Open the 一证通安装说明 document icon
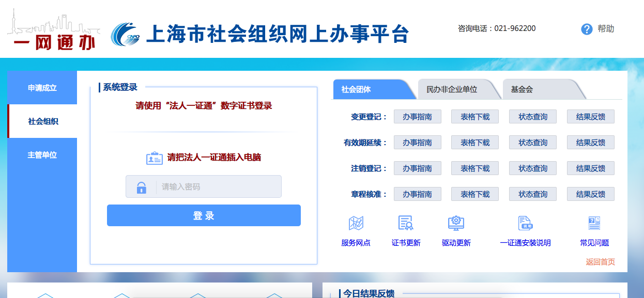 [525, 223]
